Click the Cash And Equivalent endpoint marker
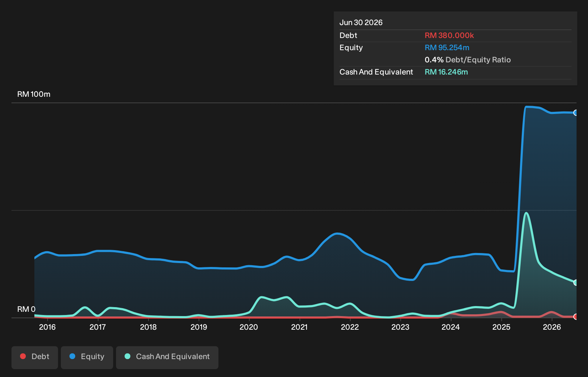588x377 pixels. [576, 283]
